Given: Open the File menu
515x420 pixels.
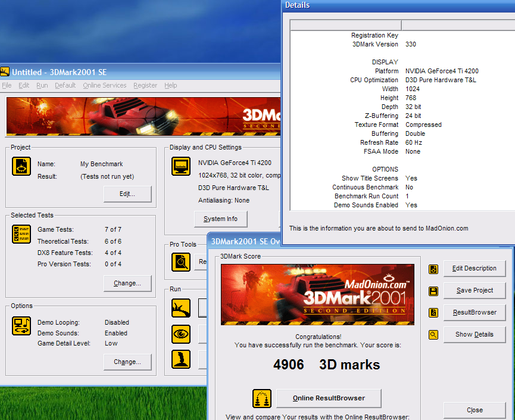Looking at the screenshot, I should [7, 85].
